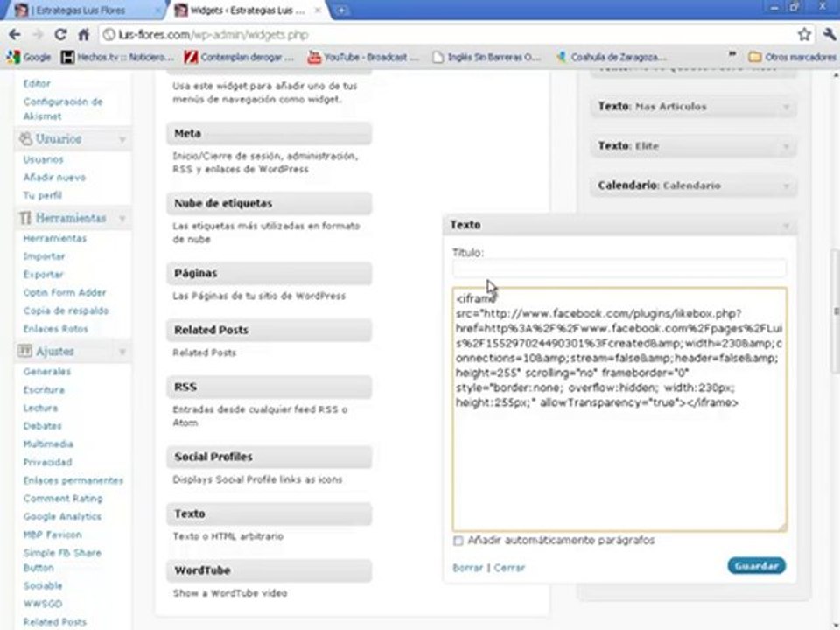Tick Añadir automáticamente párrafos checkbox
Viewport: 840px width, 630px height.
click(458, 541)
